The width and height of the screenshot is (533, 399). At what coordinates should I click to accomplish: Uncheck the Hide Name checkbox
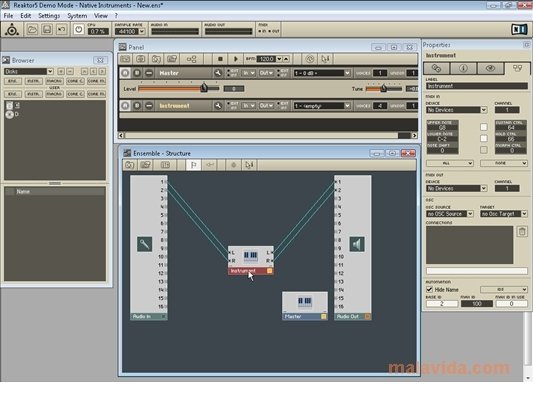click(429, 290)
